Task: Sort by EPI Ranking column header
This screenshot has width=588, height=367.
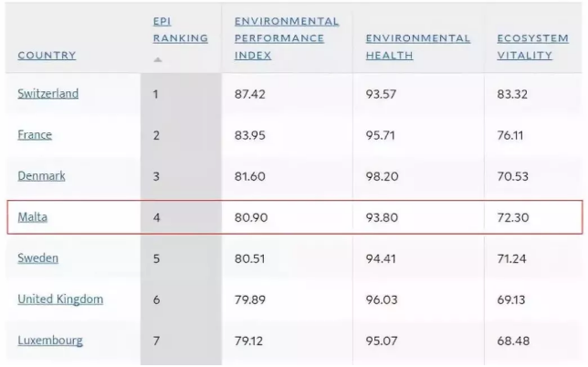Action: coord(180,30)
